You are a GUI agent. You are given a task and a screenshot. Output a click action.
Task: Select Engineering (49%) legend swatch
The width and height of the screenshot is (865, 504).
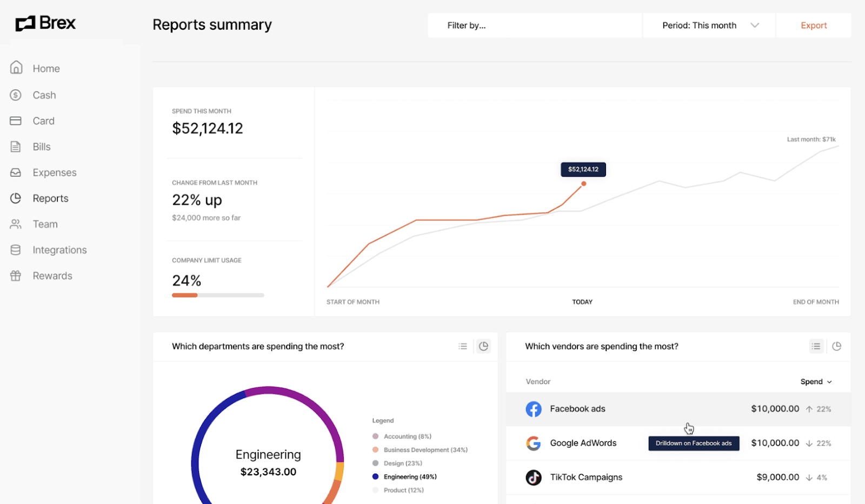point(375,476)
